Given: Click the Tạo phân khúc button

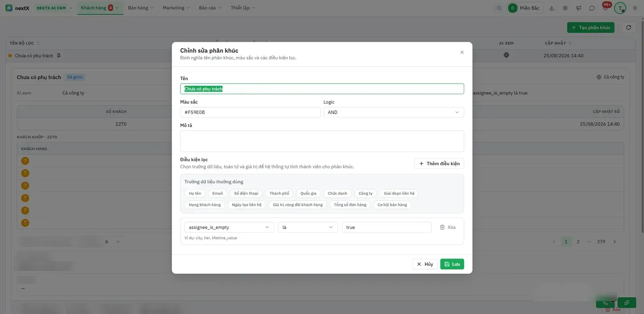Looking at the screenshot, I should 590,27.
